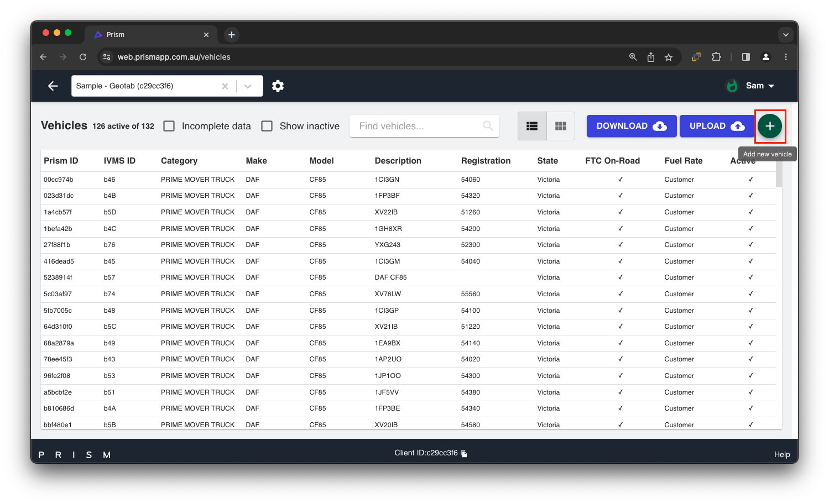The width and height of the screenshot is (829, 504).
Task: Bookmark this page with the star icon
Action: click(x=669, y=57)
